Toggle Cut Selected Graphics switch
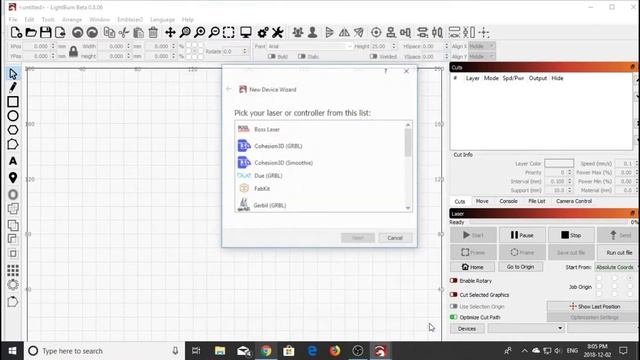This screenshot has width=640, height=360. click(453, 295)
